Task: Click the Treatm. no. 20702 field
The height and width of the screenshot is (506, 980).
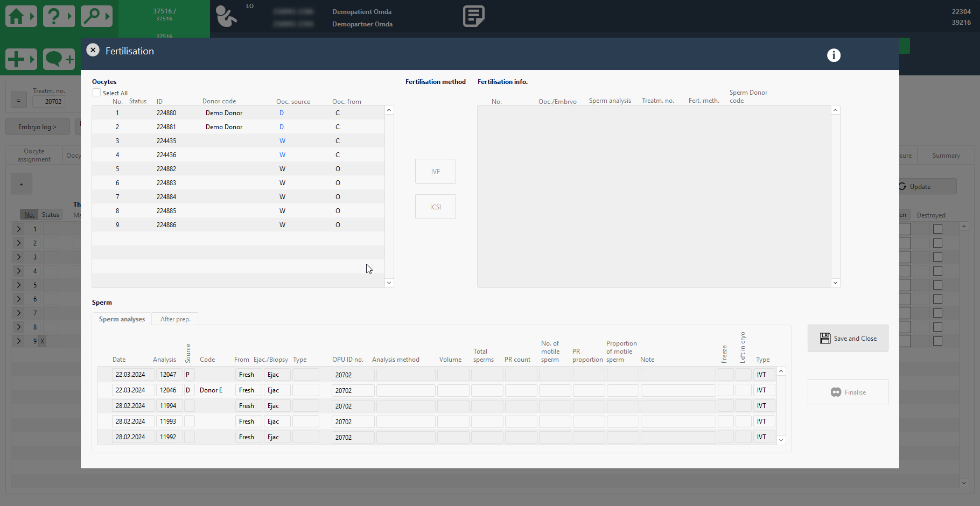Action: point(48,101)
